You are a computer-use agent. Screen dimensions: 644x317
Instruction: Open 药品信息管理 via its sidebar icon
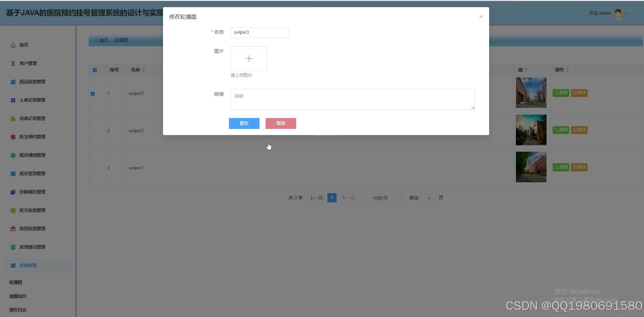pyautogui.click(x=13, y=82)
